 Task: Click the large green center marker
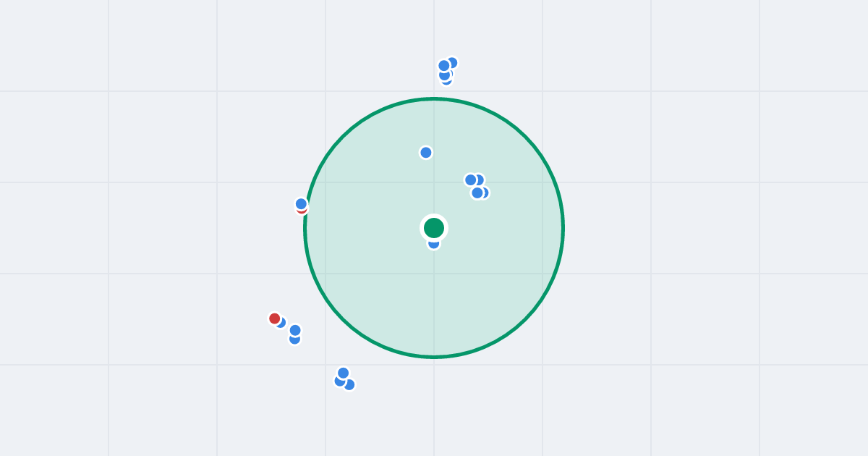click(434, 228)
